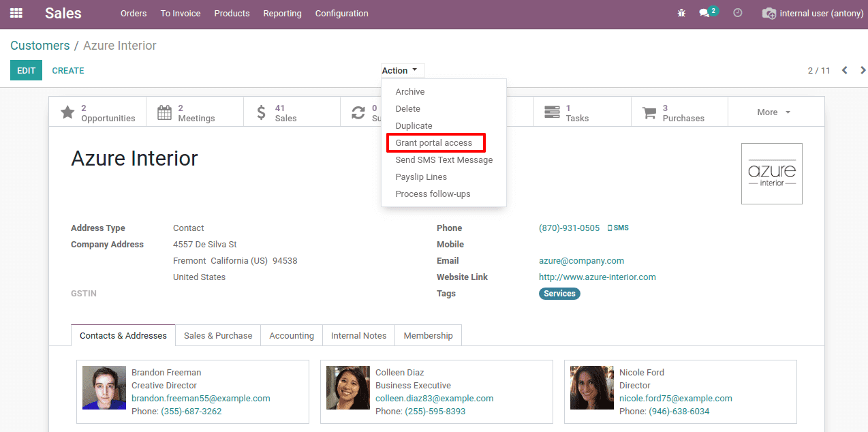This screenshot has height=432, width=868.
Task: Open the conversations chat icon
Action: point(704,13)
